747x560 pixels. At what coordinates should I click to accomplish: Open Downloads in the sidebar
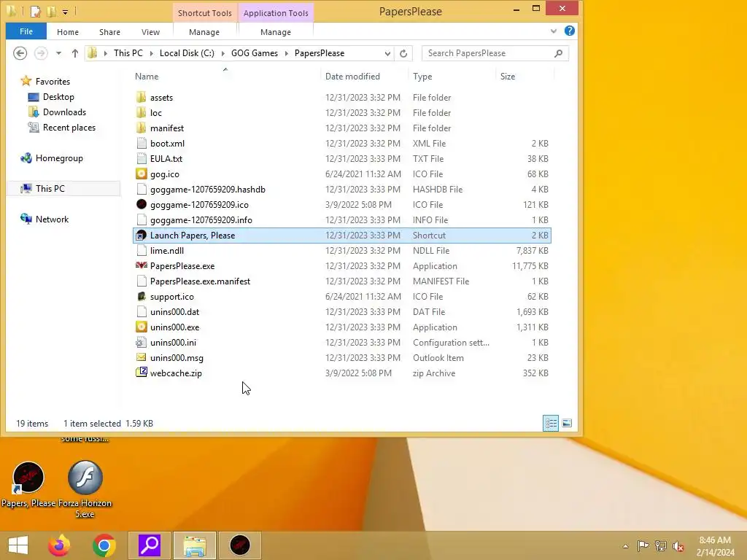[64, 112]
